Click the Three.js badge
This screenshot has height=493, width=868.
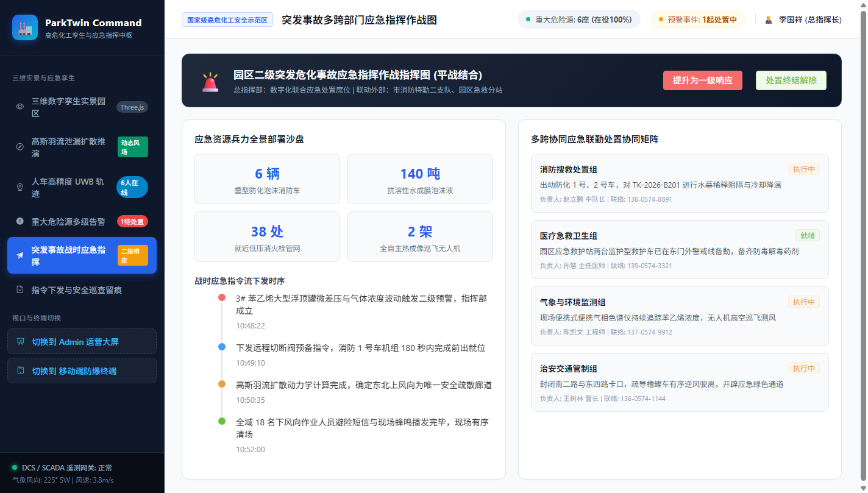[x=132, y=107]
